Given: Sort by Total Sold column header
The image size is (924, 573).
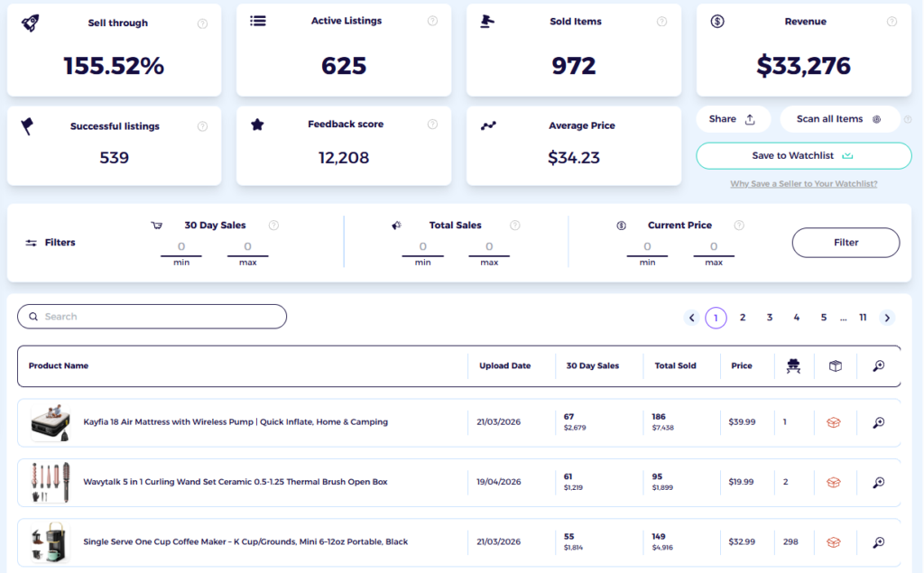Looking at the screenshot, I should coord(675,366).
